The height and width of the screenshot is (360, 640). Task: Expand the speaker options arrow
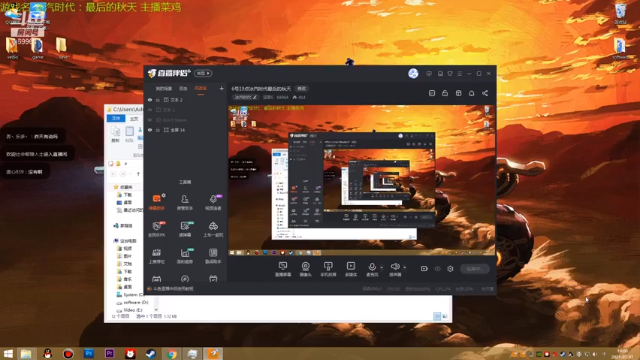point(404,268)
